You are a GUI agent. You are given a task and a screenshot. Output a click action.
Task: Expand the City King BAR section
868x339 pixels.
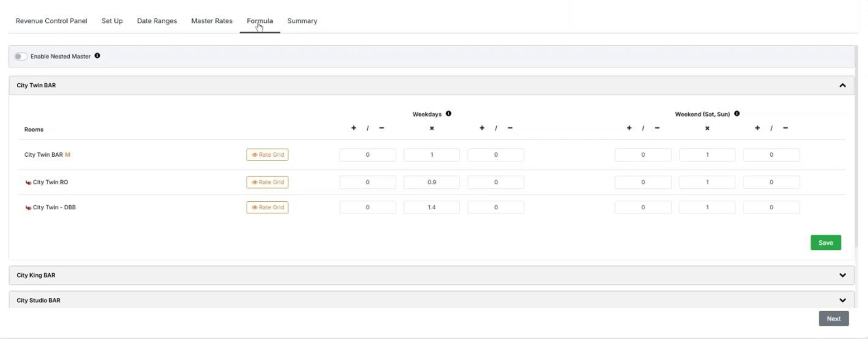pos(842,275)
